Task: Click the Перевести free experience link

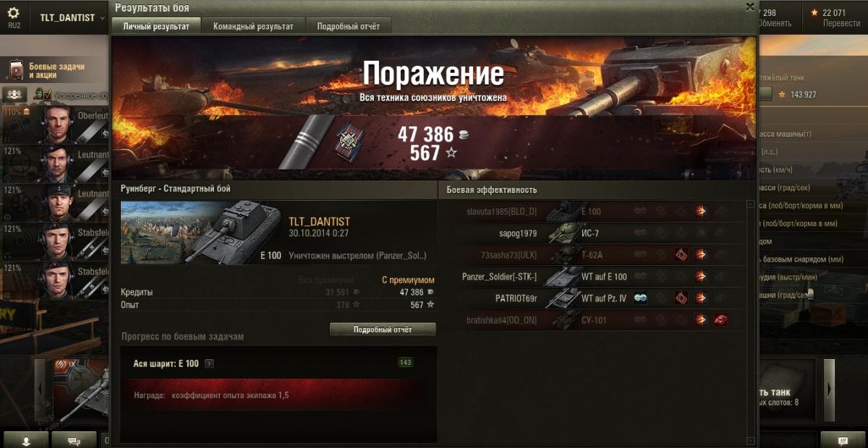Action: click(842, 23)
